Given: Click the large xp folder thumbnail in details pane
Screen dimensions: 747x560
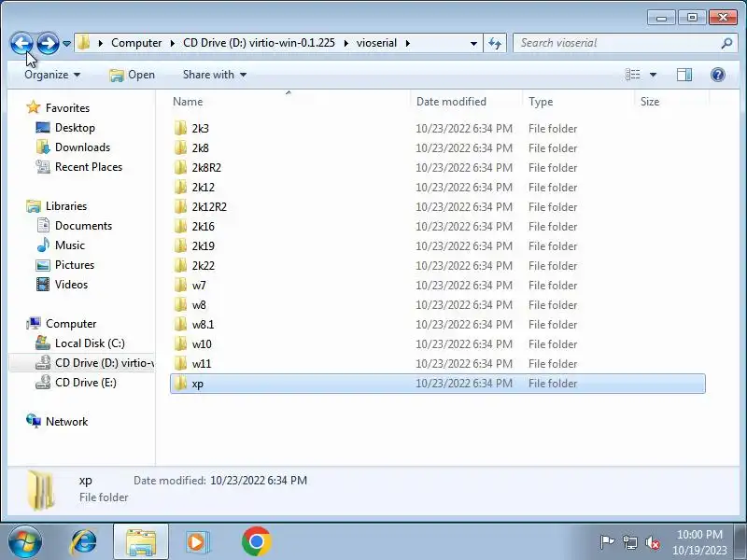Looking at the screenshot, I should click(x=40, y=489).
